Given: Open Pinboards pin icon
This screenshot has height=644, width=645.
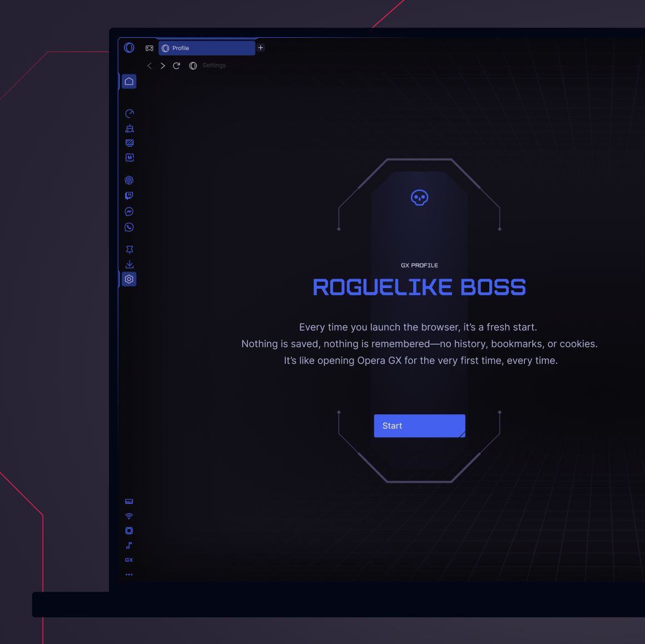Looking at the screenshot, I should tap(129, 250).
